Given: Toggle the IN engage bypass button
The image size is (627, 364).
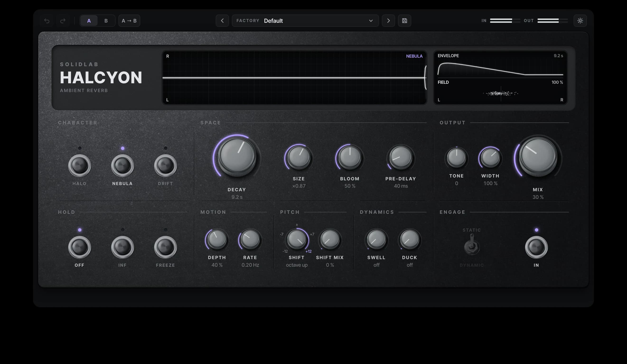Looking at the screenshot, I should coord(536,247).
